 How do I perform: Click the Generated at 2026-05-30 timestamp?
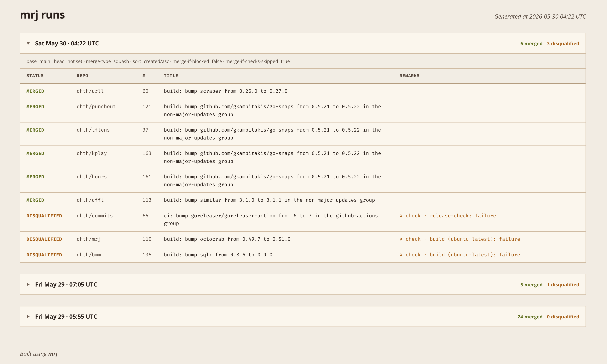540,16
